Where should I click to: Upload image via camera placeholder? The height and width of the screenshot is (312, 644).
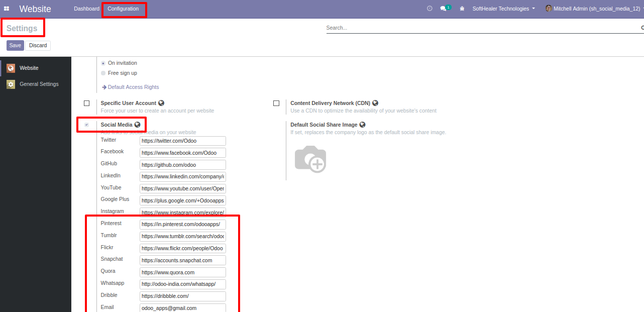coord(310,159)
